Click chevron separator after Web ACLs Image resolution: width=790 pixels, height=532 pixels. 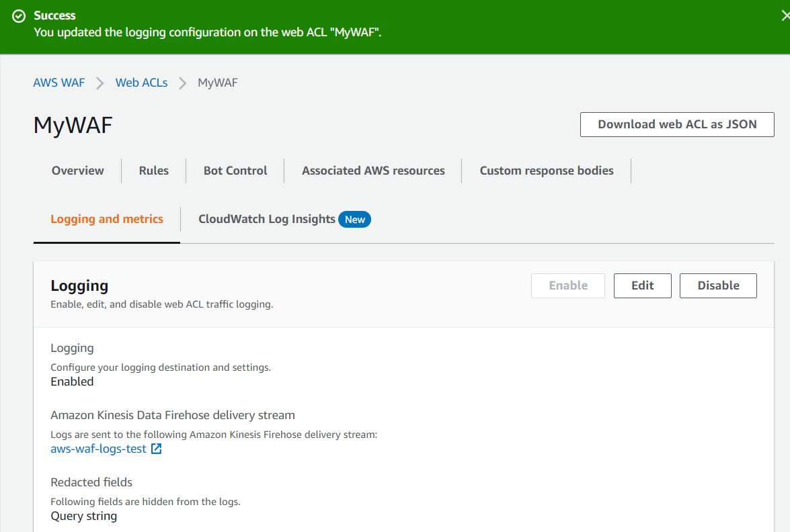(182, 83)
